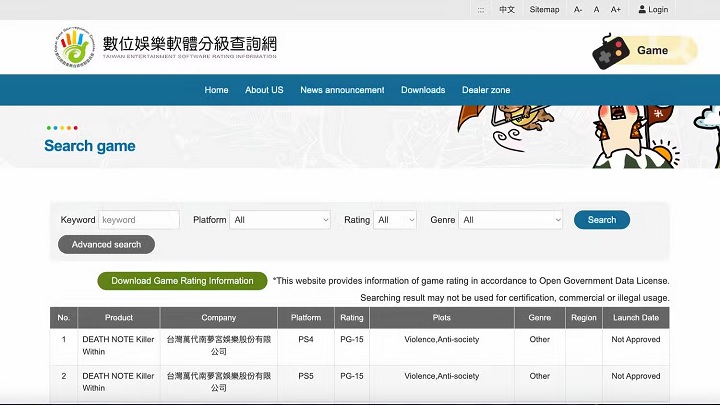
Task: Click the blue Search button
Action: pyautogui.click(x=602, y=220)
